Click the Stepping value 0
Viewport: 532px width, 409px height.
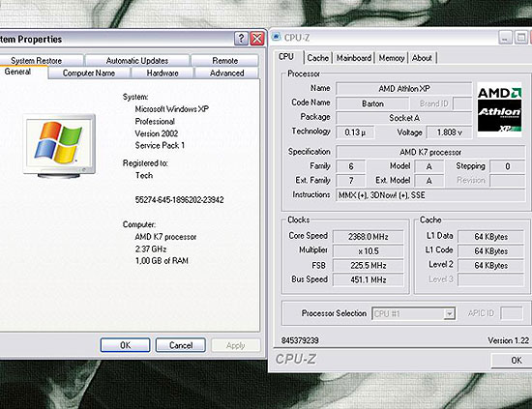pos(508,166)
